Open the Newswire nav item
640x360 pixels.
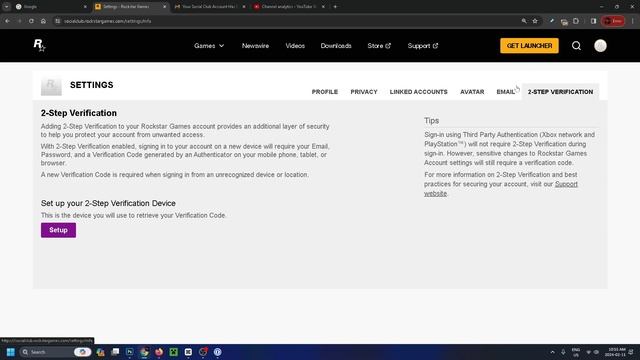tap(255, 46)
